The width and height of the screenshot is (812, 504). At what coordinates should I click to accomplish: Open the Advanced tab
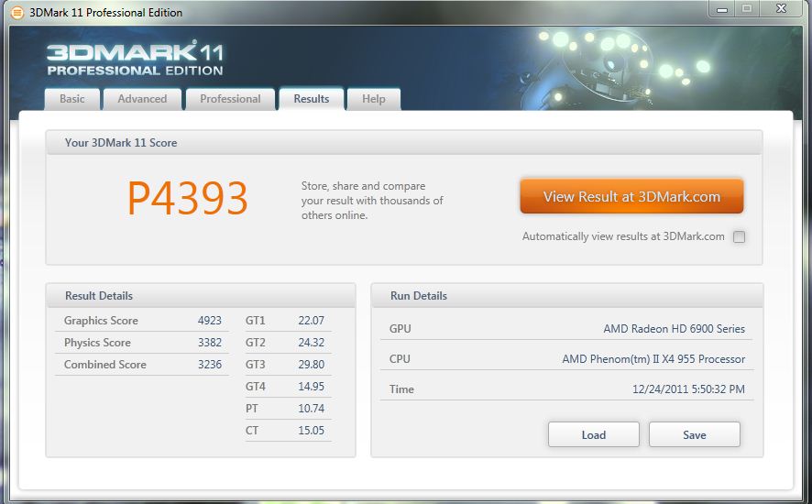pyautogui.click(x=142, y=99)
